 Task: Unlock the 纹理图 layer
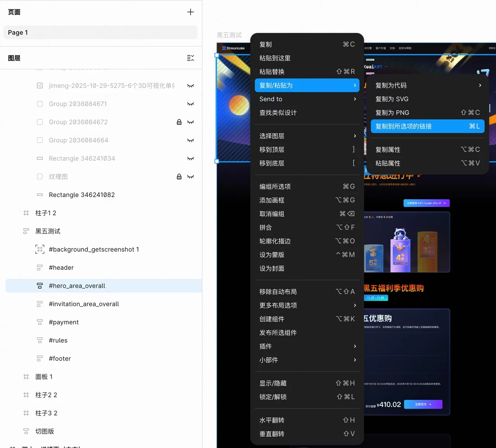pyautogui.click(x=179, y=177)
